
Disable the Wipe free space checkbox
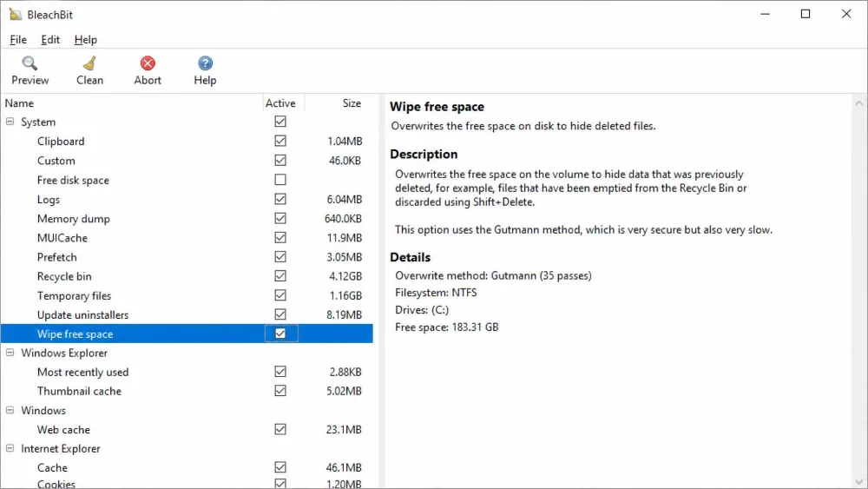[x=280, y=334]
